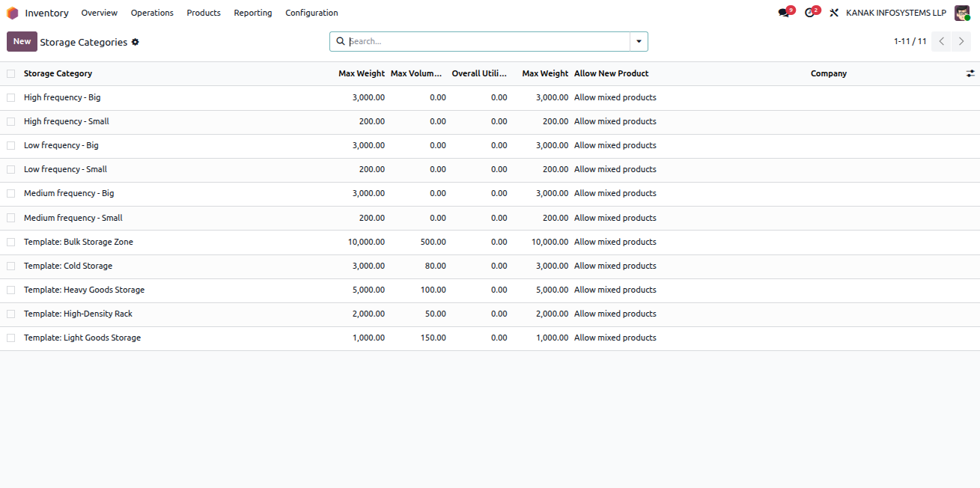Click the 1-11 / 11 pager counter
This screenshot has width=980, height=488.
tap(910, 41)
